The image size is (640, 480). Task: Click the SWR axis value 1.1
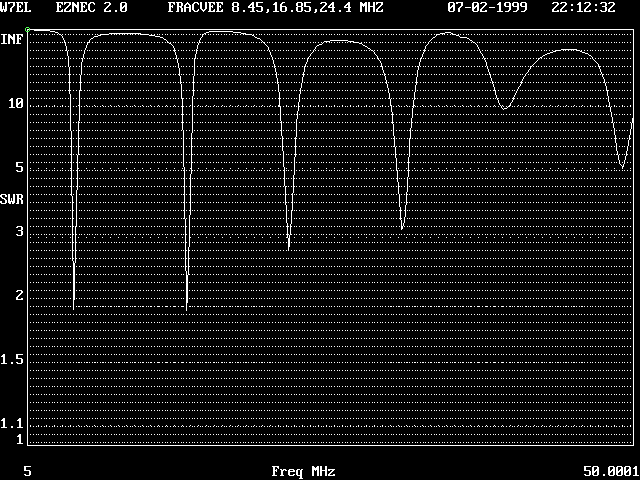(12, 423)
